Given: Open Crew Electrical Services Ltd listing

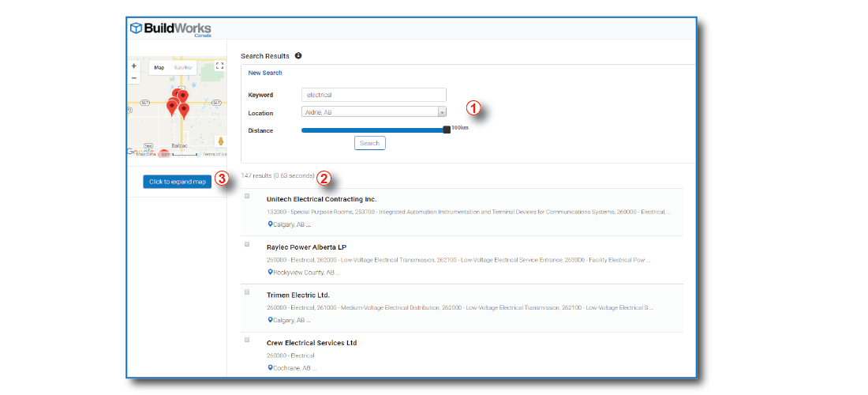Looking at the screenshot, I should click(312, 343).
